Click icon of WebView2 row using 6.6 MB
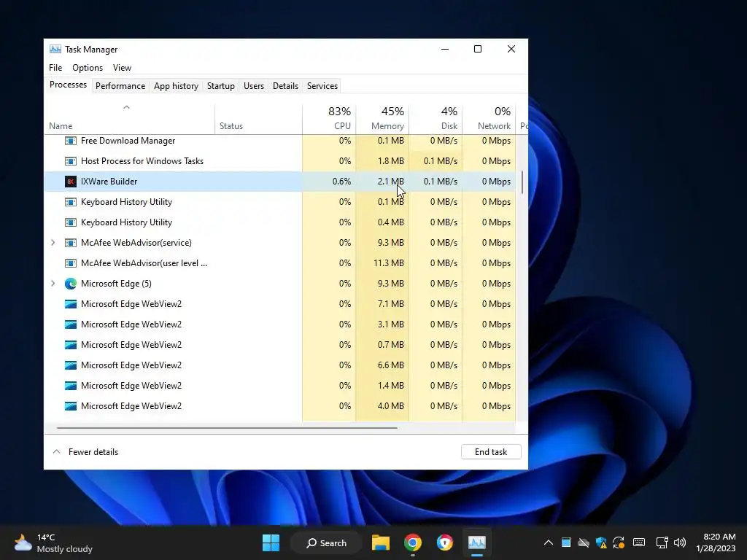747x560 pixels. 71,365
